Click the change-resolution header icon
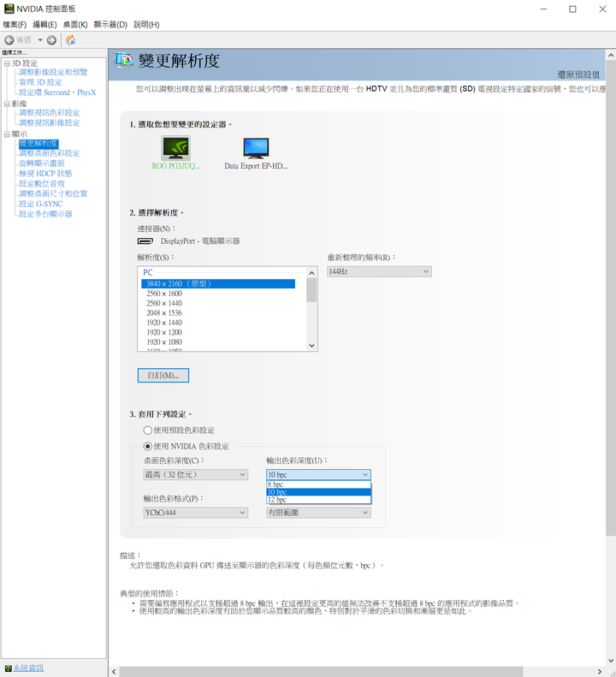616x677 pixels. pos(124,60)
